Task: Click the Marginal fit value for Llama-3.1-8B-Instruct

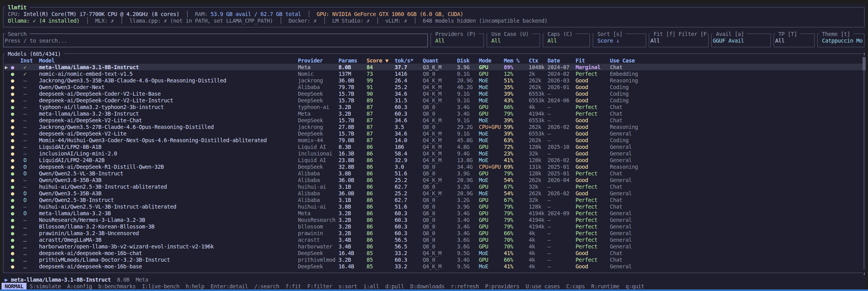Action: pos(588,67)
